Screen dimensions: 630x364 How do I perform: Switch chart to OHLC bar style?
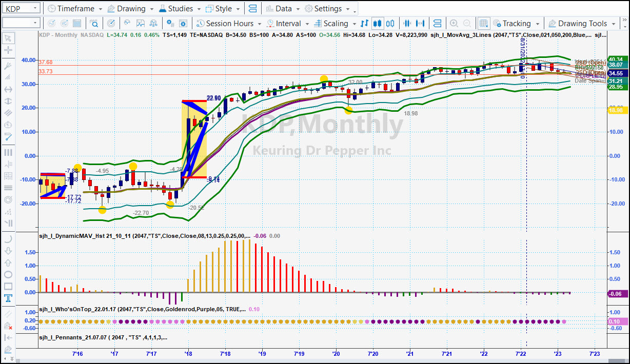click(x=364, y=23)
